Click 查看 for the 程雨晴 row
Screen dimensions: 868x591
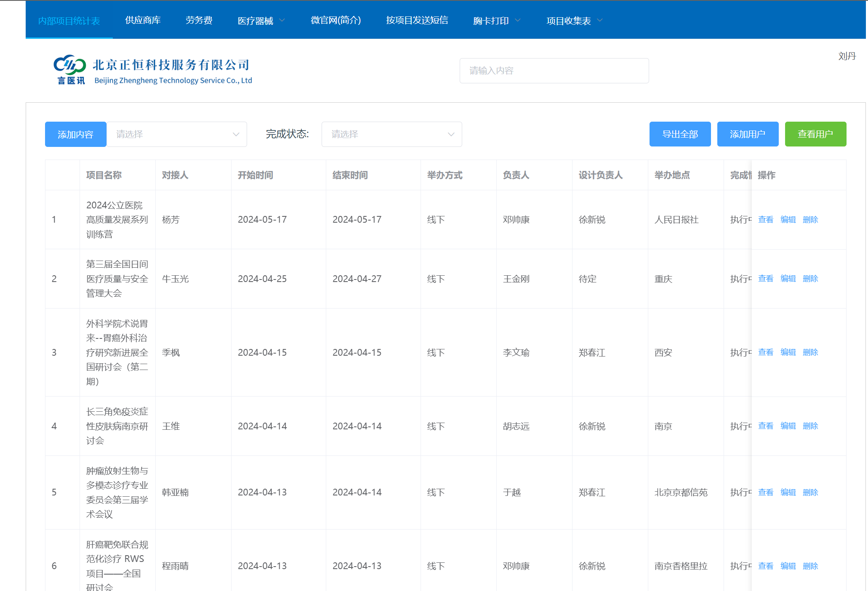(765, 566)
